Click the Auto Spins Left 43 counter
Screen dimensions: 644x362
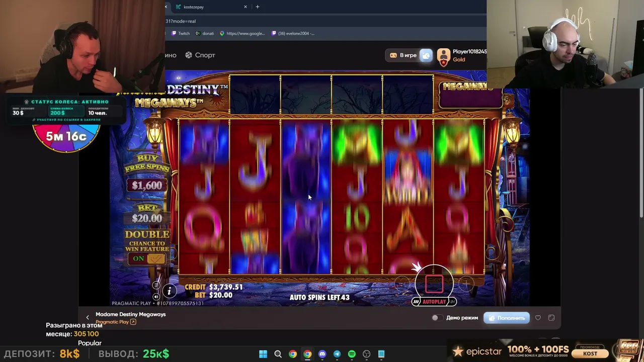pos(319,297)
